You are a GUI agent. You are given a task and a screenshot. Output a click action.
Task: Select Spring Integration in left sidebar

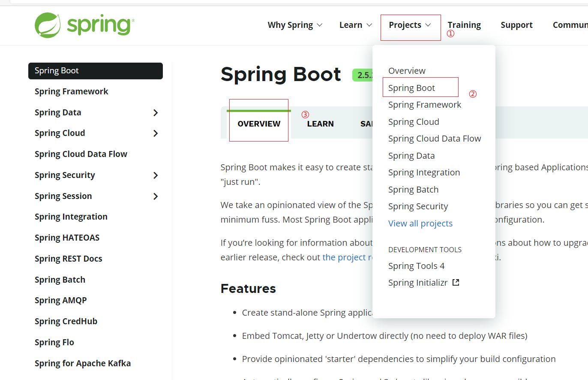[x=71, y=217]
